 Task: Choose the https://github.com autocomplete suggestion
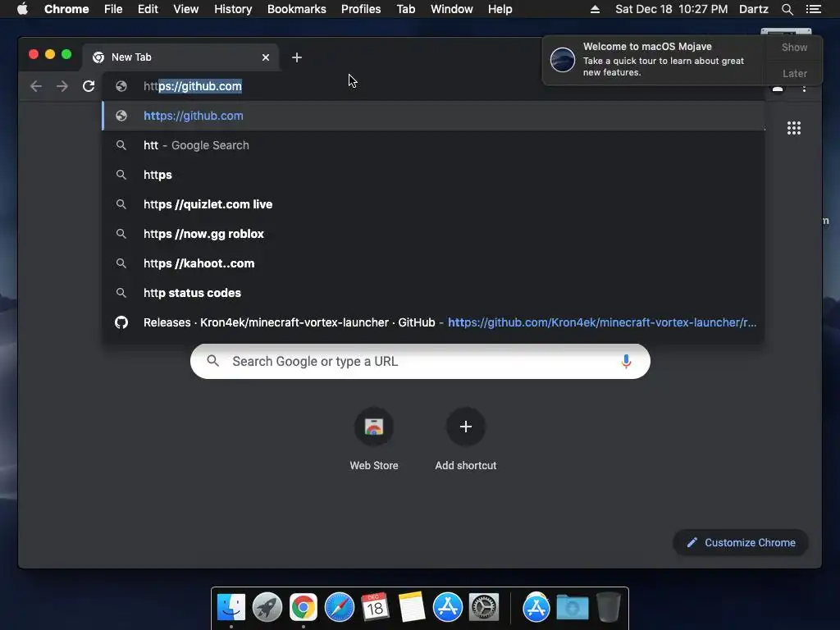[433, 116]
